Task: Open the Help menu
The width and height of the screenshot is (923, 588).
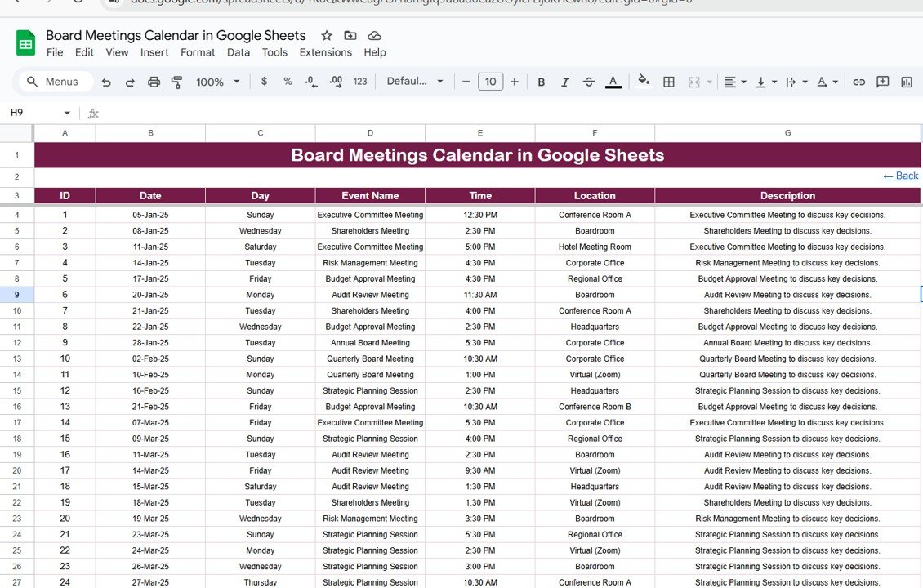Action: [374, 52]
